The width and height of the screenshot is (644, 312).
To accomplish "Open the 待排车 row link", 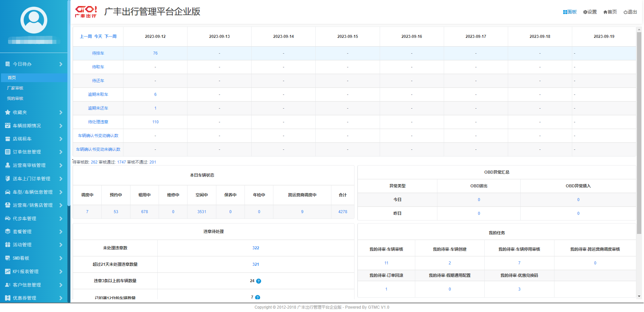I will pyautogui.click(x=98, y=53).
